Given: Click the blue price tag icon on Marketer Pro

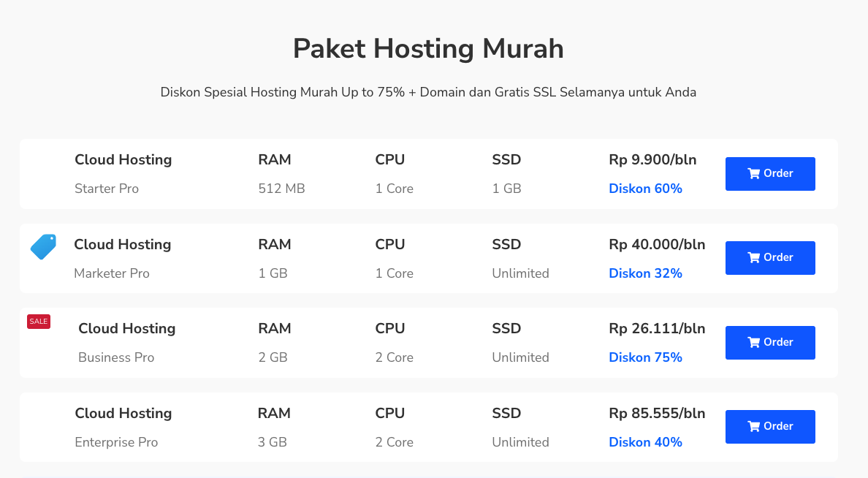Looking at the screenshot, I should 43,246.
